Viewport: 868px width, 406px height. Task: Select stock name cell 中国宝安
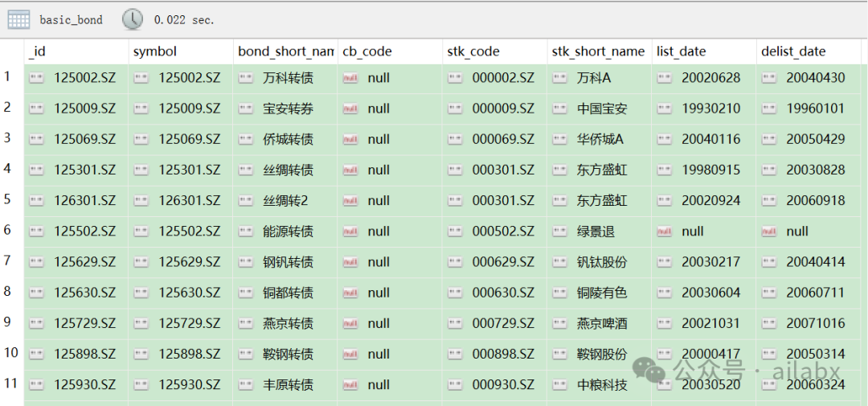click(x=599, y=109)
